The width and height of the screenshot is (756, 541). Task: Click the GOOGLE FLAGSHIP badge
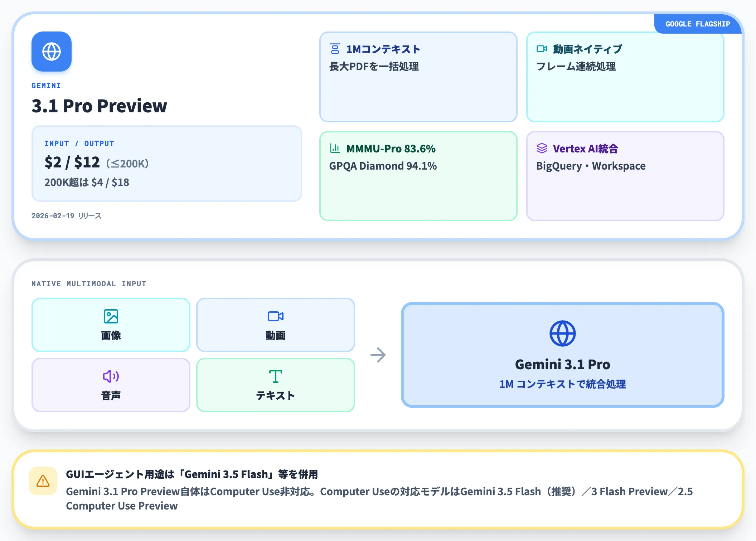pyautogui.click(x=698, y=24)
